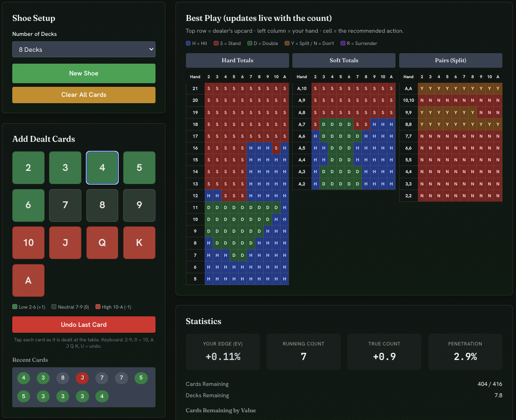Add a dealt Queen card
The image size is (516, 420).
(x=102, y=243)
